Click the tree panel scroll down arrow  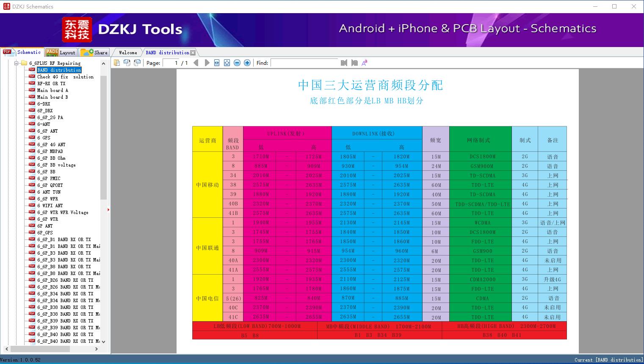tap(104, 342)
